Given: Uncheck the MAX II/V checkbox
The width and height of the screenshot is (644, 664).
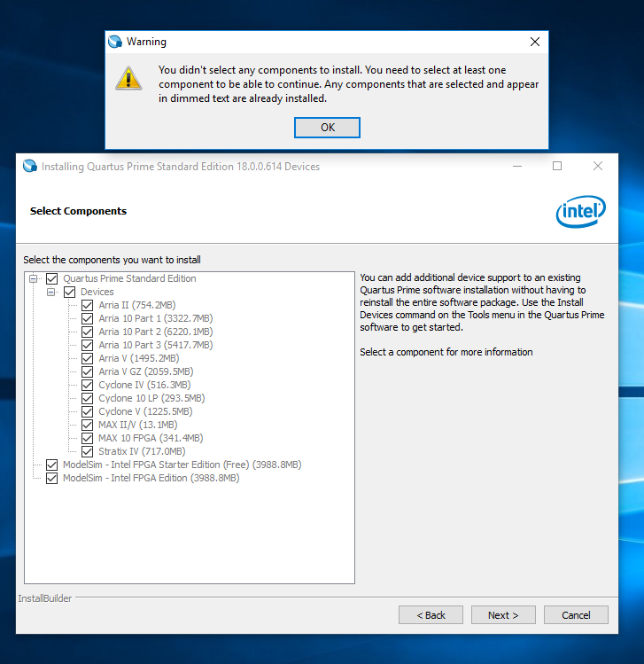Looking at the screenshot, I should coord(87,425).
